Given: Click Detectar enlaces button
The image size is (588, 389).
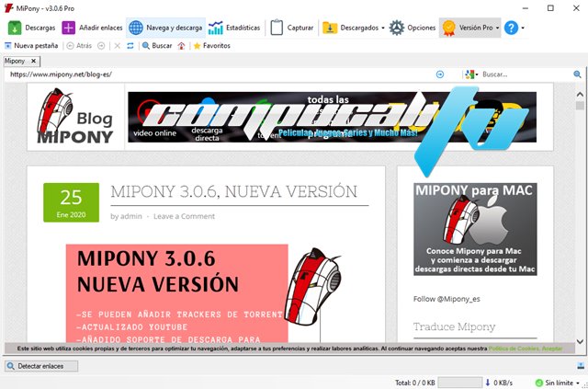Looking at the screenshot, I should click(x=41, y=366).
